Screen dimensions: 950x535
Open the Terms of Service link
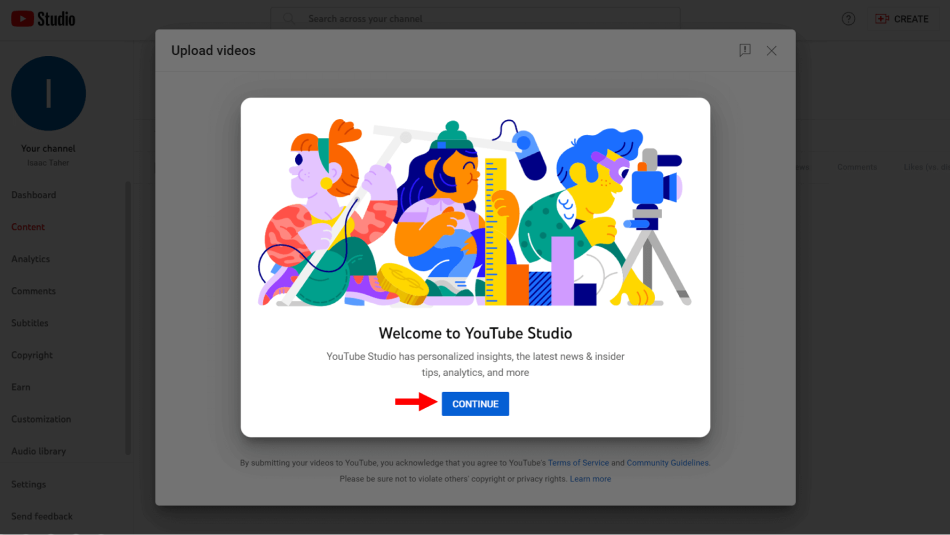(578, 463)
